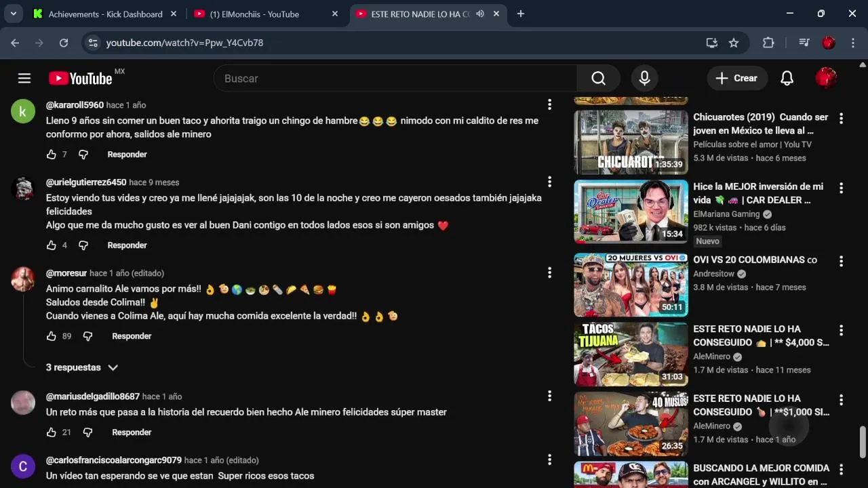Switch to Achievements - Kick Dashboard tab
This screenshot has width=868, height=488.
105,14
